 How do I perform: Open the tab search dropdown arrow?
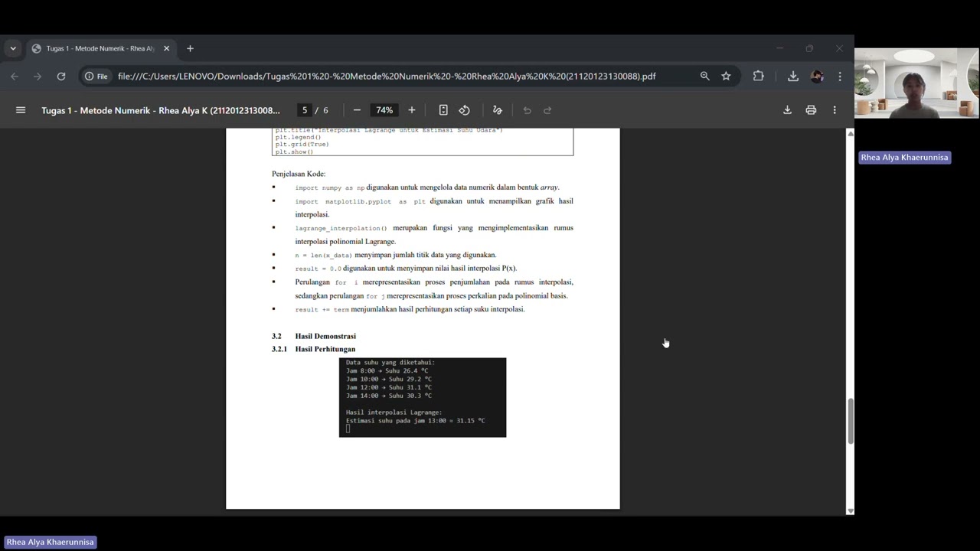13,48
